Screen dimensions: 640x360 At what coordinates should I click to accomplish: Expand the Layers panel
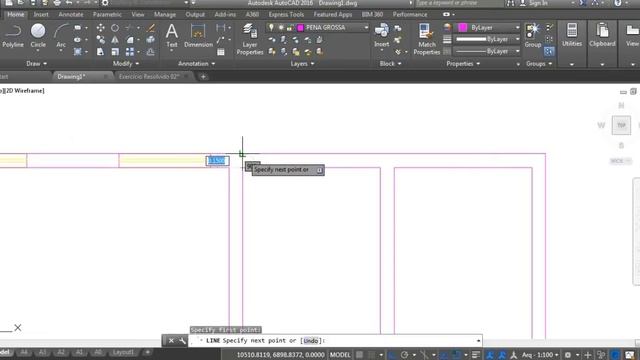click(x=302, y=64)
